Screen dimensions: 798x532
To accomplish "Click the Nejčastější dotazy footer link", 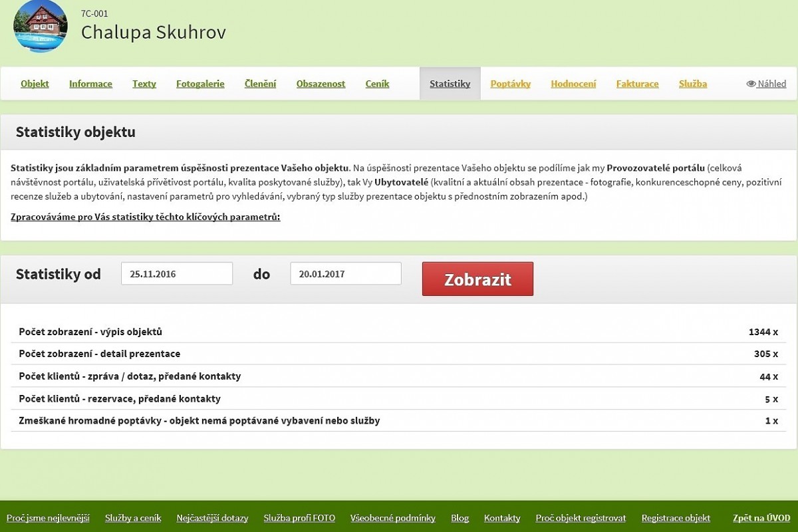I will 212,518.
